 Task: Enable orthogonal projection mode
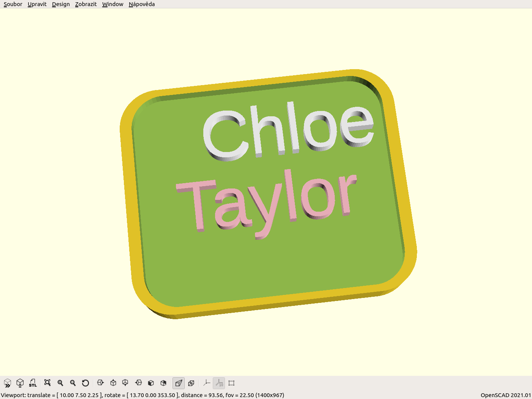191,383
